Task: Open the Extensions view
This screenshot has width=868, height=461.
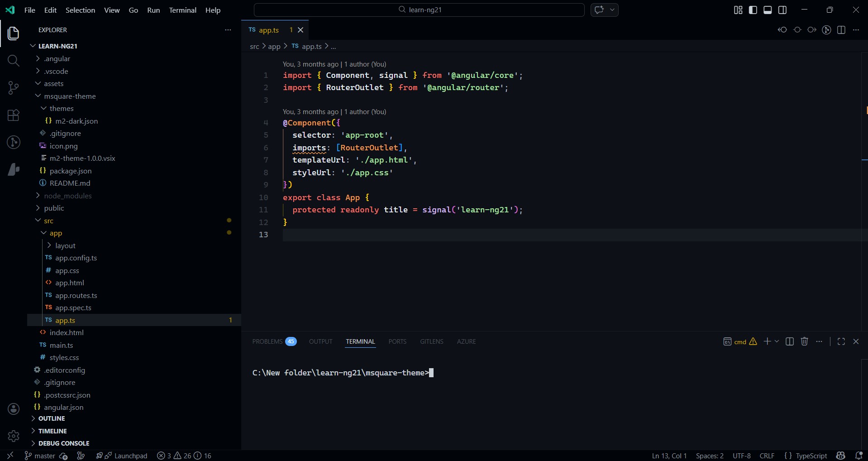Action: pos(14,115)
